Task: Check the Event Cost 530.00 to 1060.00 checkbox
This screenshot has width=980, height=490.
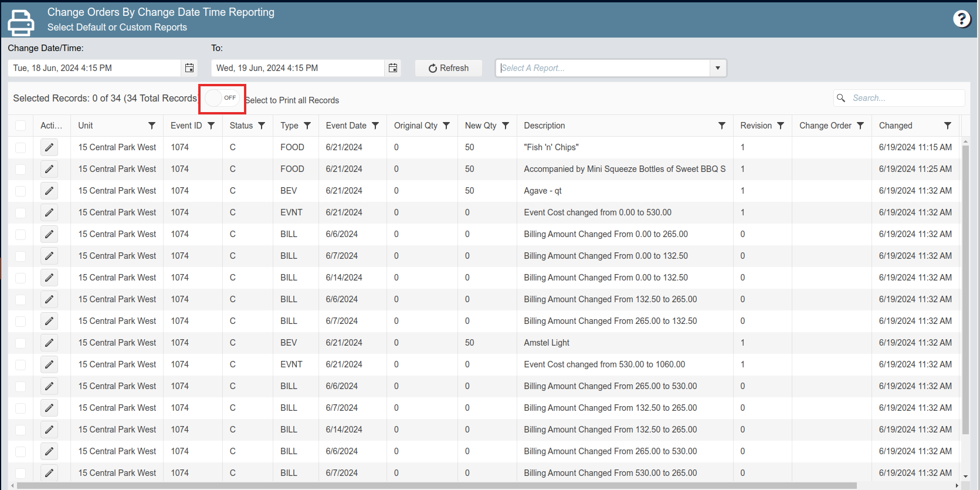Action: pos(21,364)
